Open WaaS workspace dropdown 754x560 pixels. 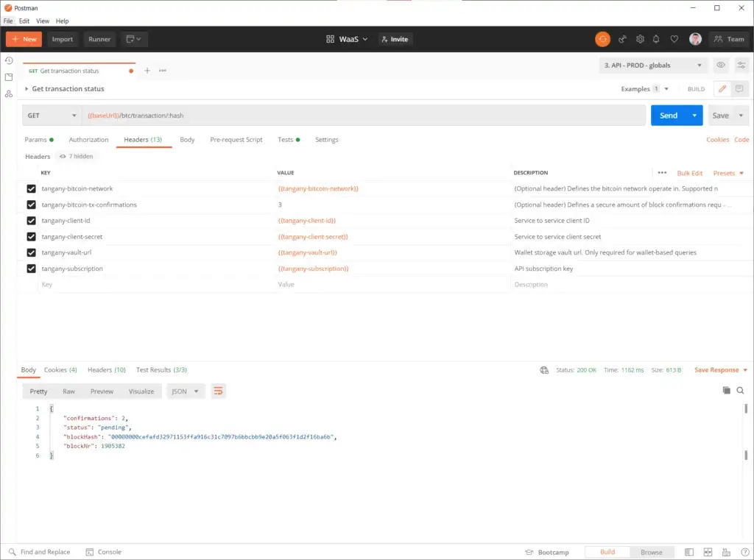[347, 39]
